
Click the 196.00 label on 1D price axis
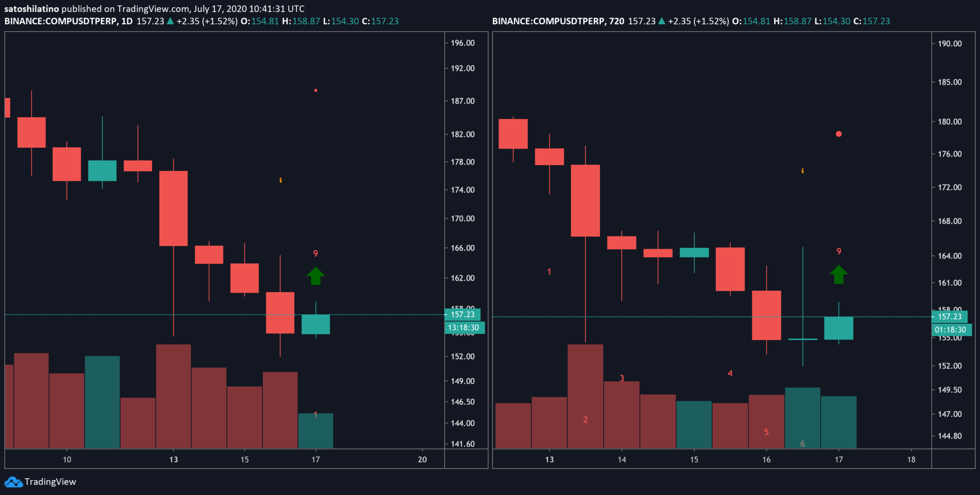(463, 43)
